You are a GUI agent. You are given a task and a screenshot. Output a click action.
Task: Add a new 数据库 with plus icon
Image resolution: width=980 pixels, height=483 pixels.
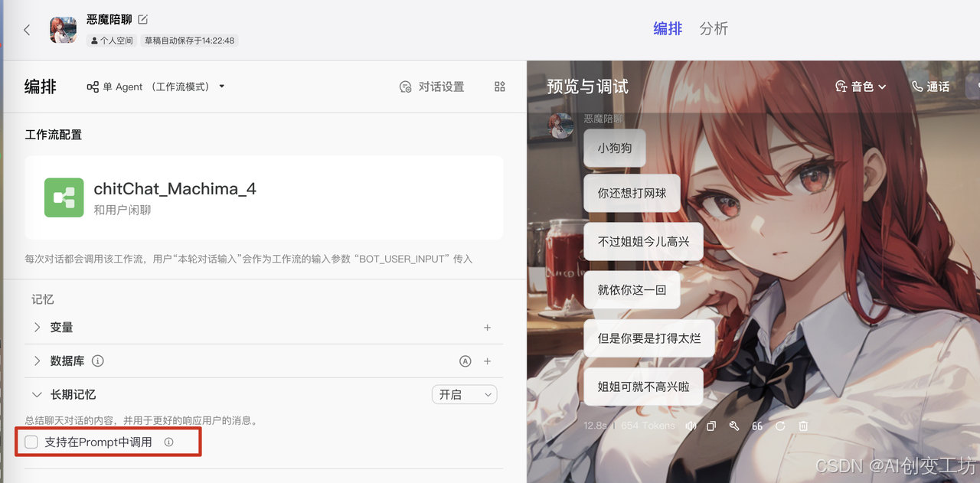coord(487,361)
